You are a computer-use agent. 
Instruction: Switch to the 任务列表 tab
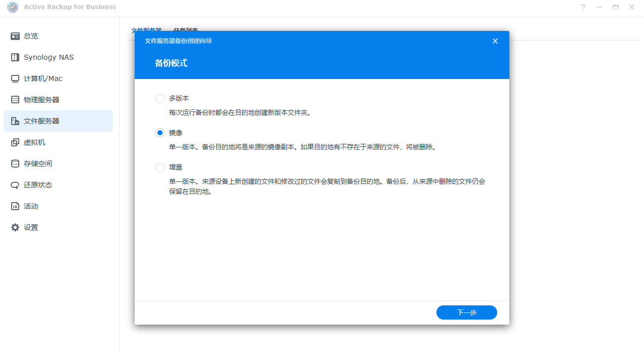pos(185,31)
